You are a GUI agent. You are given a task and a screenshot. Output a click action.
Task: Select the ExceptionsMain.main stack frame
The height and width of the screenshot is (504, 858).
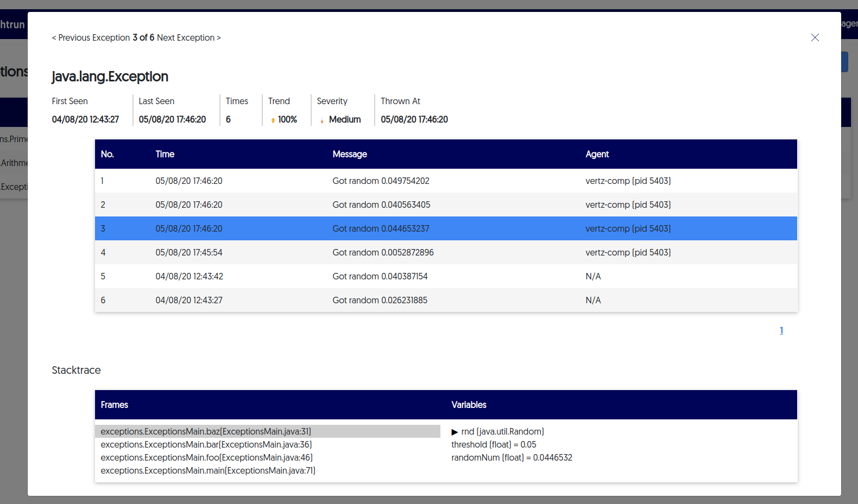click(x=208, y=470)
